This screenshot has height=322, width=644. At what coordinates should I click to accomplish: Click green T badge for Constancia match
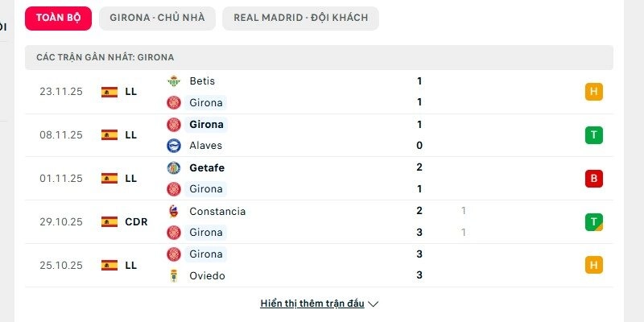[594, 222]
